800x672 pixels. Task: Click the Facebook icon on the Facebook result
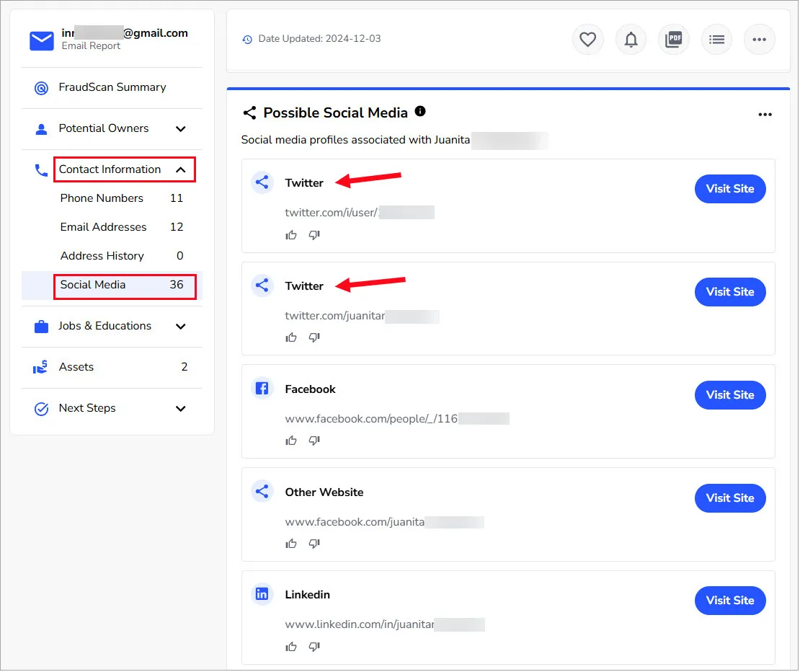(x=262, y=388)
